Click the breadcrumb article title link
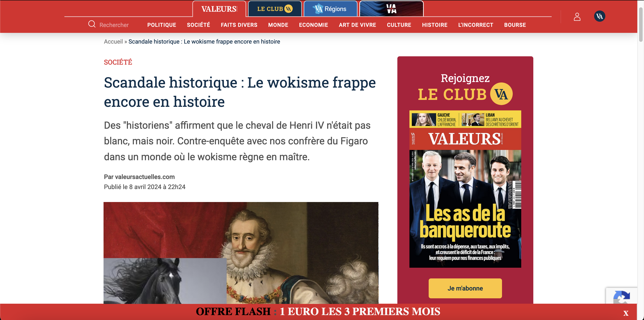The image size is (644, 320). (204, 42)
